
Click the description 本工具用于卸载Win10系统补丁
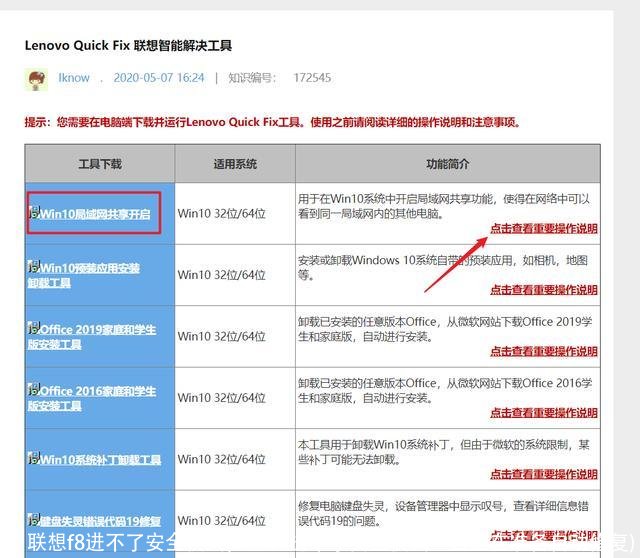click(444, 452)
